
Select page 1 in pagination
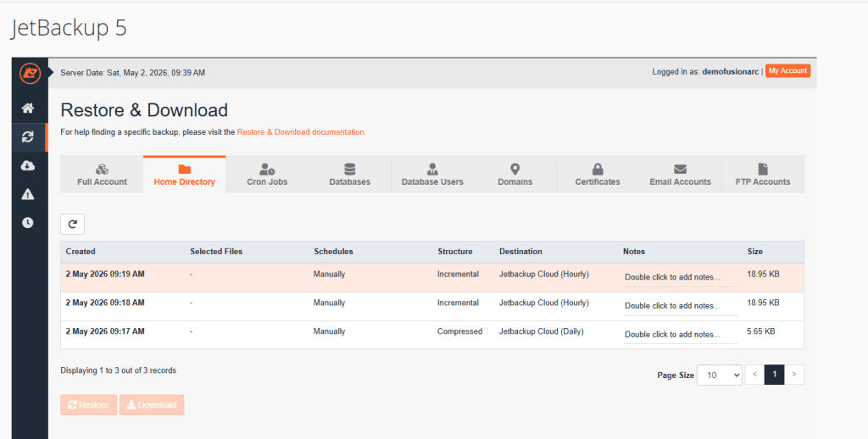pos(775,375)
